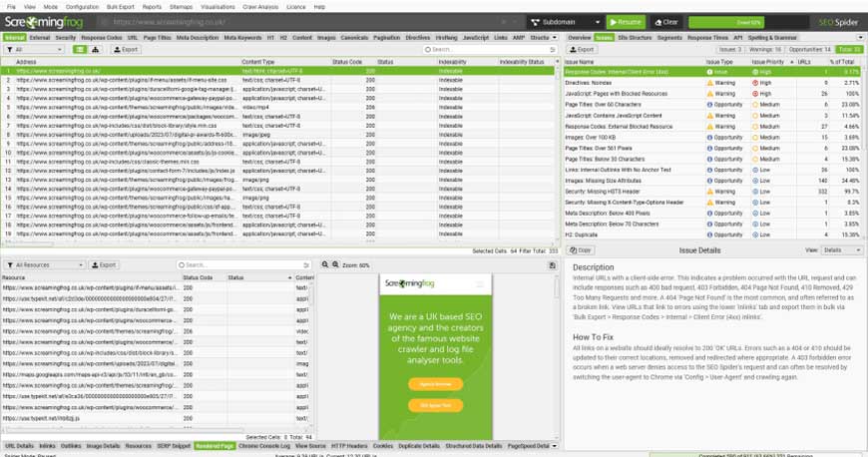The height and width of the screenshot is (457, 868).
Task: Switch to tree view icon
Action: coord(95,49)
